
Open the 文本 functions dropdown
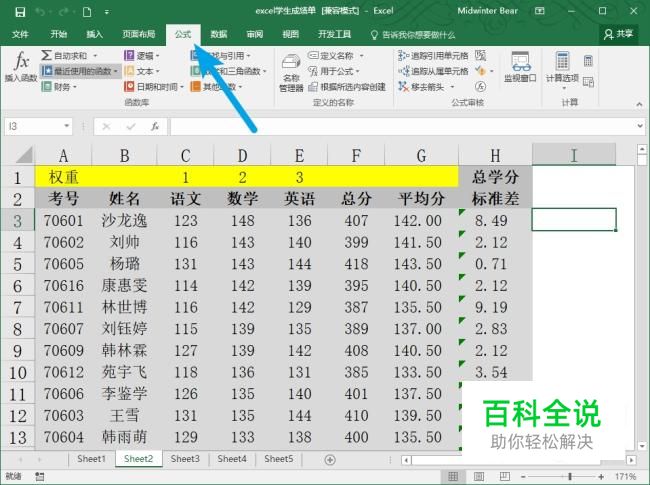click(x=142, y=71)
